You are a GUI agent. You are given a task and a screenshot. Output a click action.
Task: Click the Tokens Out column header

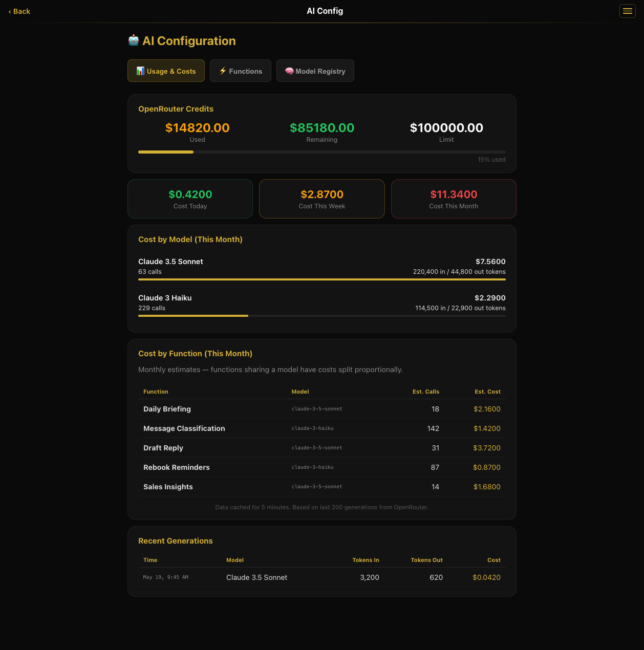426,560
